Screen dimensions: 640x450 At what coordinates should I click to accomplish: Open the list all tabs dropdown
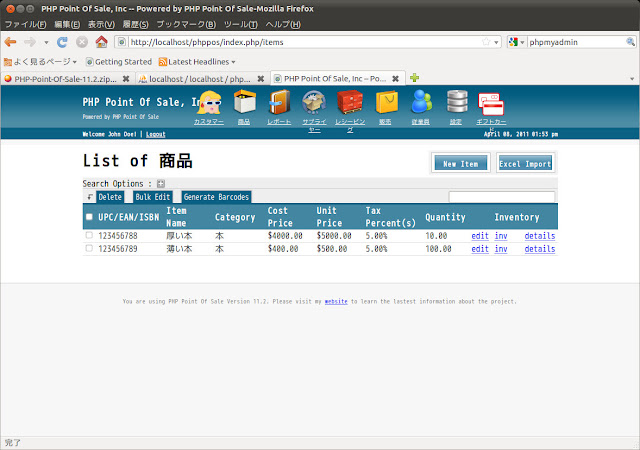(632, 79)
